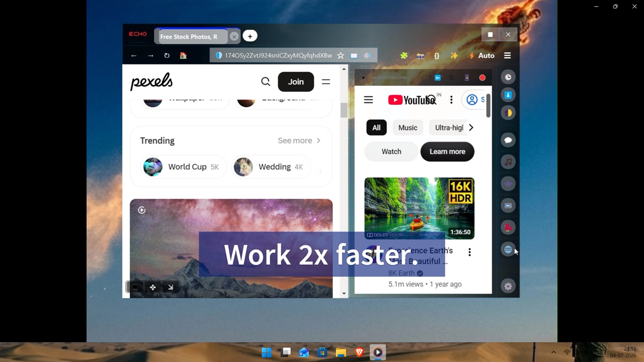Select the Wedding trending chip
This screenshot has height=362, width=644.
(x=271, y=167)
